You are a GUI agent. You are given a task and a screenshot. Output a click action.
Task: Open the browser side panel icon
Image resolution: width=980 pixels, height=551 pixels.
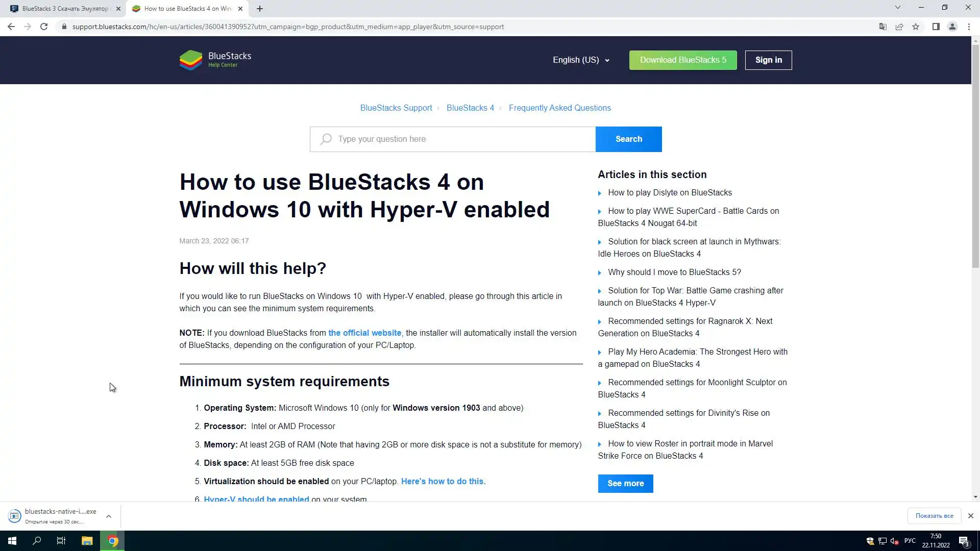click(936, 27)
